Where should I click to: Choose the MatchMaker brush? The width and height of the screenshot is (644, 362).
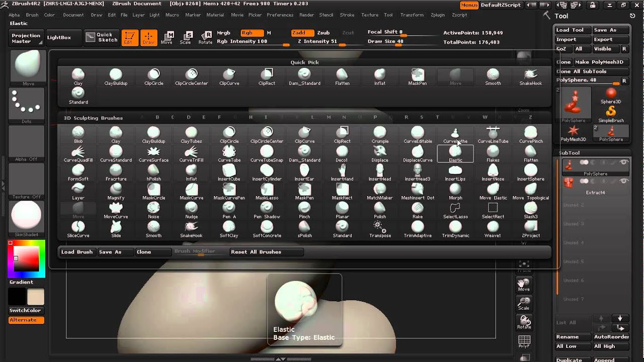click(380, 191)
